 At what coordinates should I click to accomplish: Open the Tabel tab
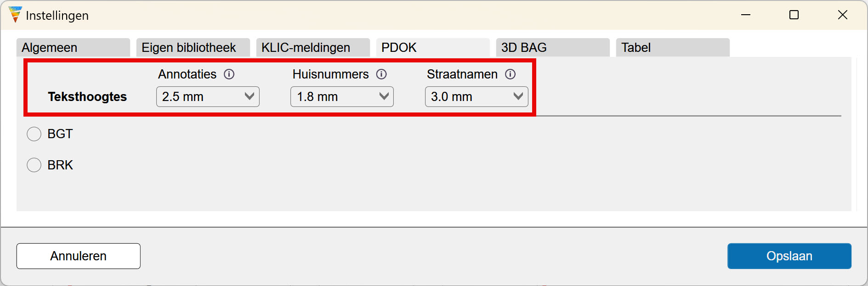(673, 48)
